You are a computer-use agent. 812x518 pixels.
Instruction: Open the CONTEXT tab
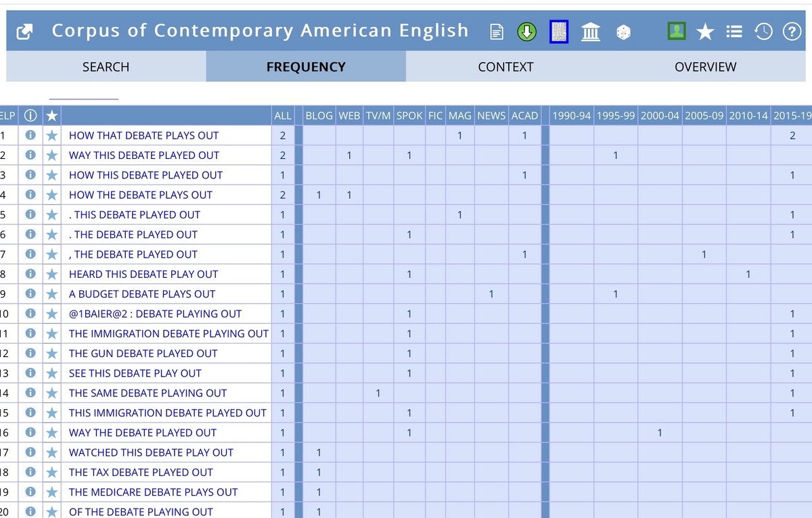[x=505, y=66]
